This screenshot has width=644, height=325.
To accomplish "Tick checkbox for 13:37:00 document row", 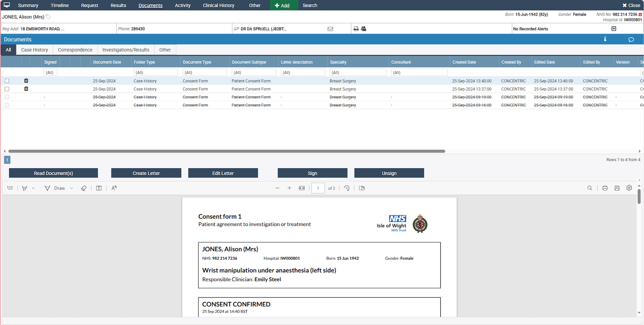I will point(7,89).
